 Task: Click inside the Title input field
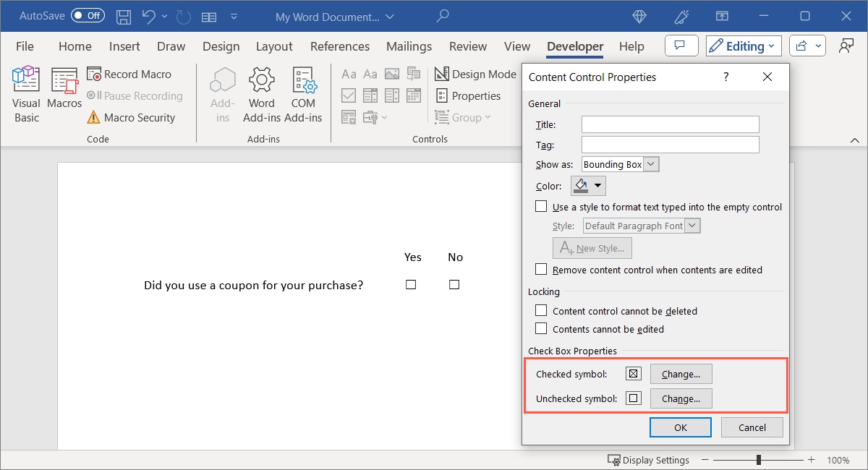click(x=669, y=124)
